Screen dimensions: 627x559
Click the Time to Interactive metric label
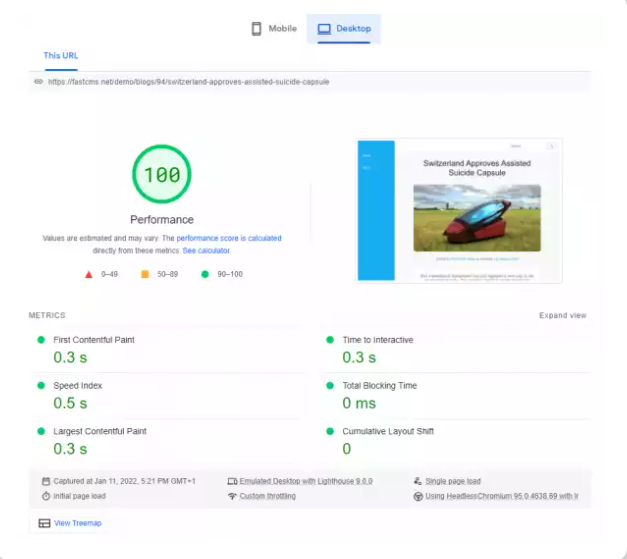378,340
